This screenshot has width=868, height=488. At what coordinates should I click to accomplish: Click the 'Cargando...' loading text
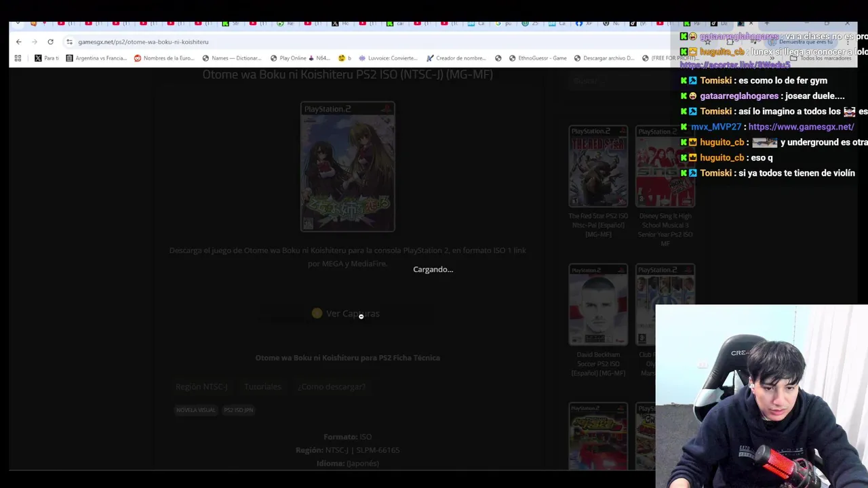[433, 270]
